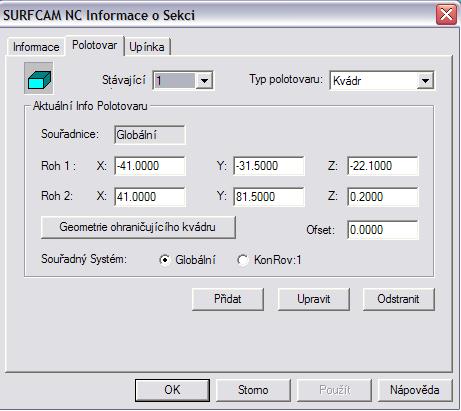Select the Globální coordinate system radio button

pos(165,260)
